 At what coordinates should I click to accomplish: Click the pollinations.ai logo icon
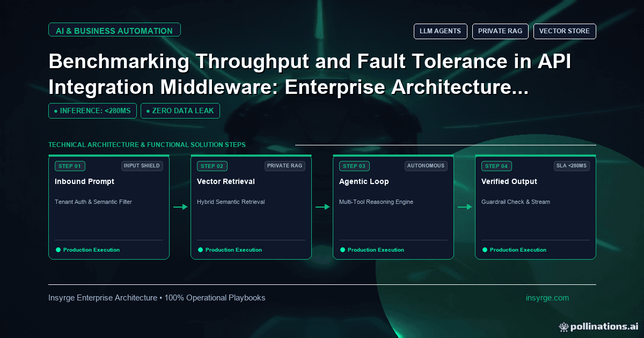(x=563, y=326)
